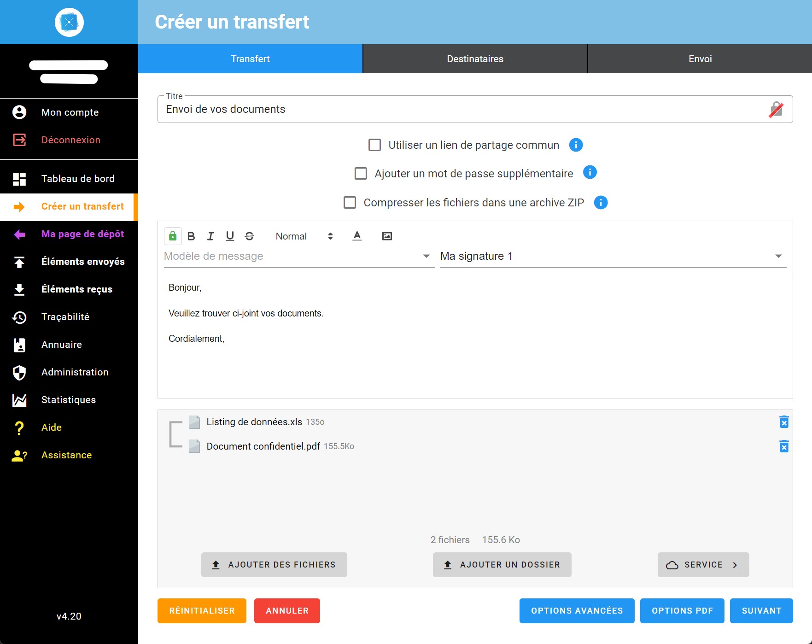The image size is (812, 644).
Task: Open the text color picker
Action: [x=357, y=236]
